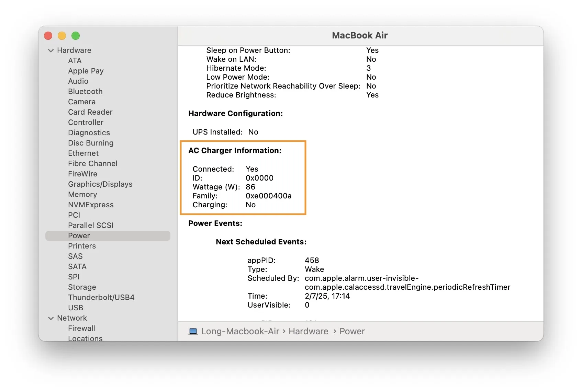Click the Wake on LAN label
This screenshot has width=582, height=392.
point(231,59)
